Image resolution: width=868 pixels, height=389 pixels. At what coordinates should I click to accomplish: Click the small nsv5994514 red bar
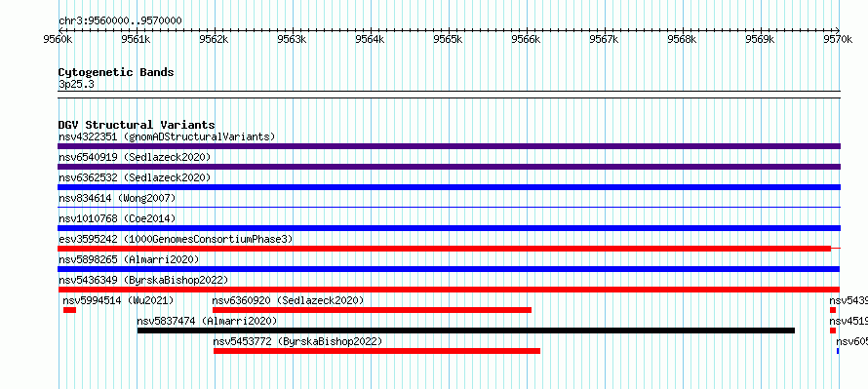coord(69,310)
